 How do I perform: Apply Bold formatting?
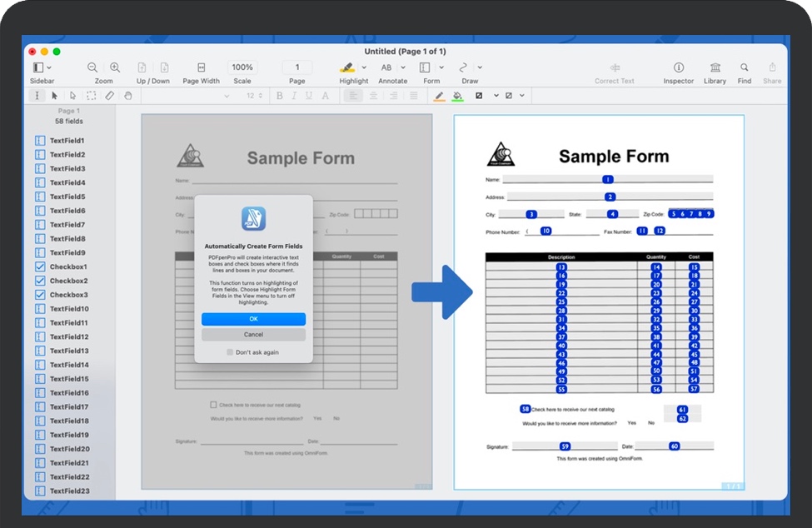(x=280, y=96)
